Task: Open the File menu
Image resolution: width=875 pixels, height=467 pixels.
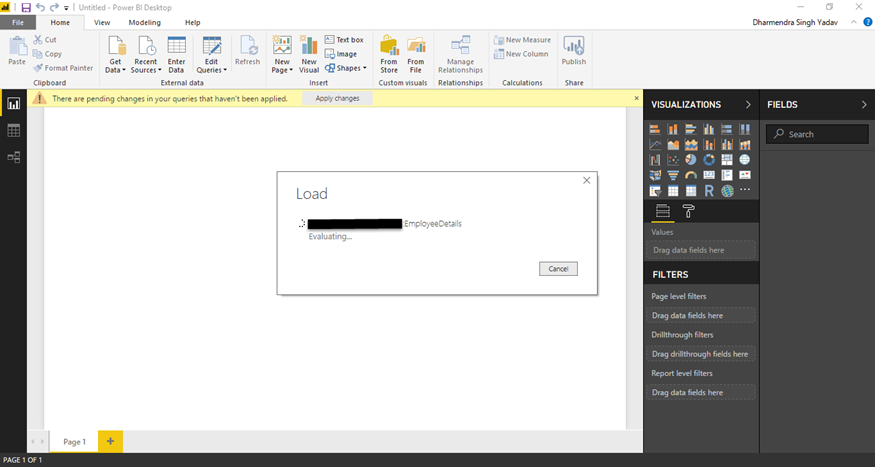Action: click(x=17, y=22)
